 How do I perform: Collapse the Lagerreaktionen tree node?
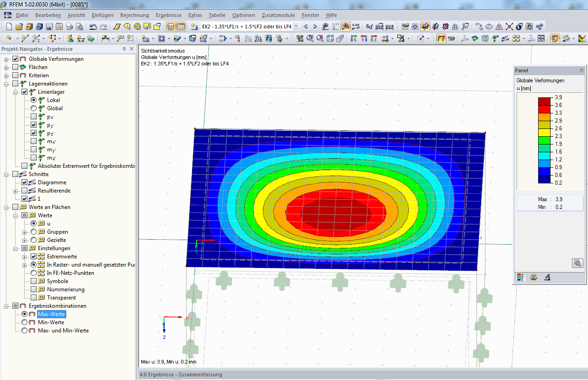pos(6,84)
